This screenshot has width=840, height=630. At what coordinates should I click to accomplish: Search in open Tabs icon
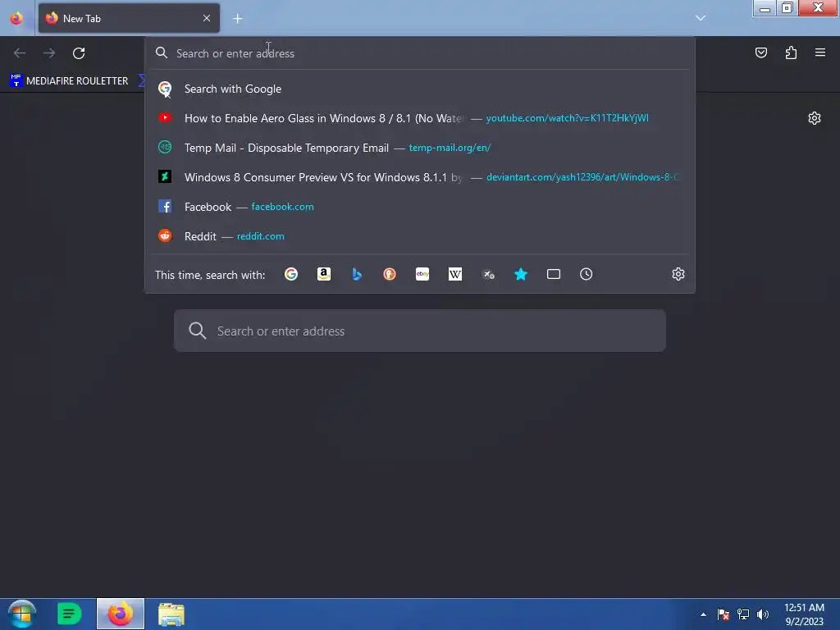554,274
